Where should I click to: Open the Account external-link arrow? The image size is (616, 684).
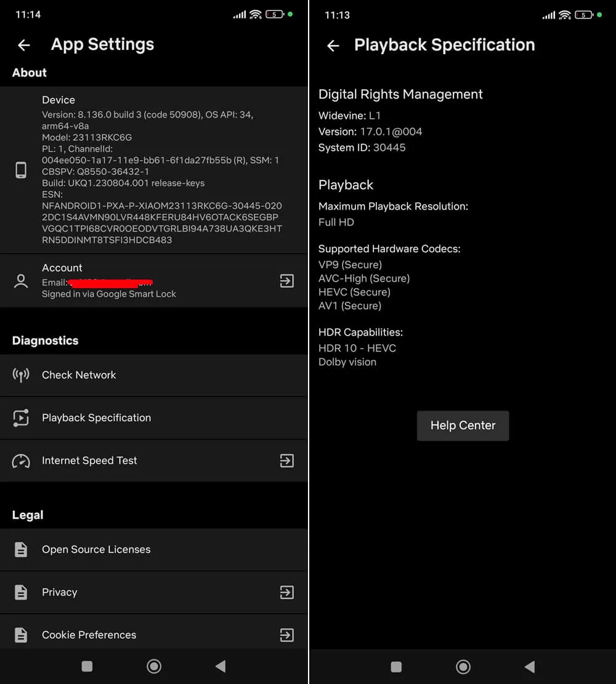[286, 281]
